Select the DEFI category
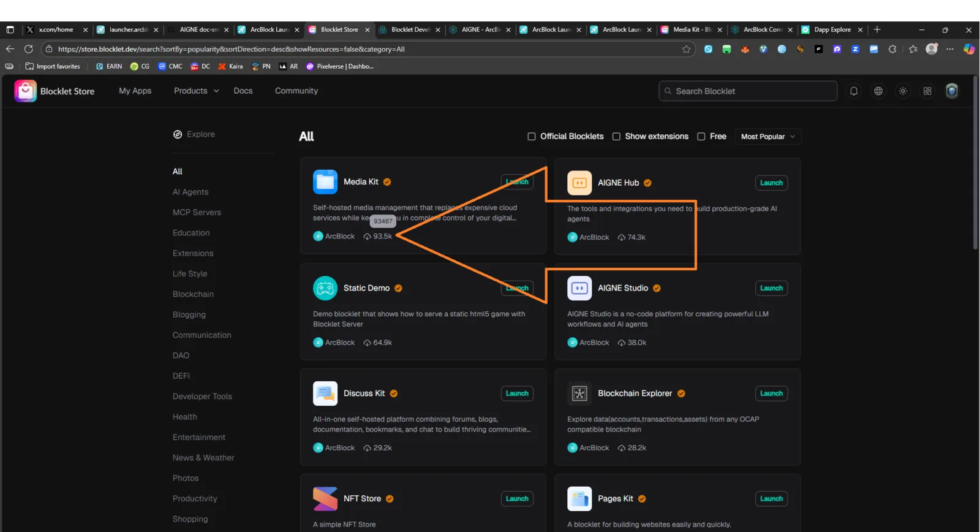Viewport: 980px width, 532px height. click(x=181, y=376)
